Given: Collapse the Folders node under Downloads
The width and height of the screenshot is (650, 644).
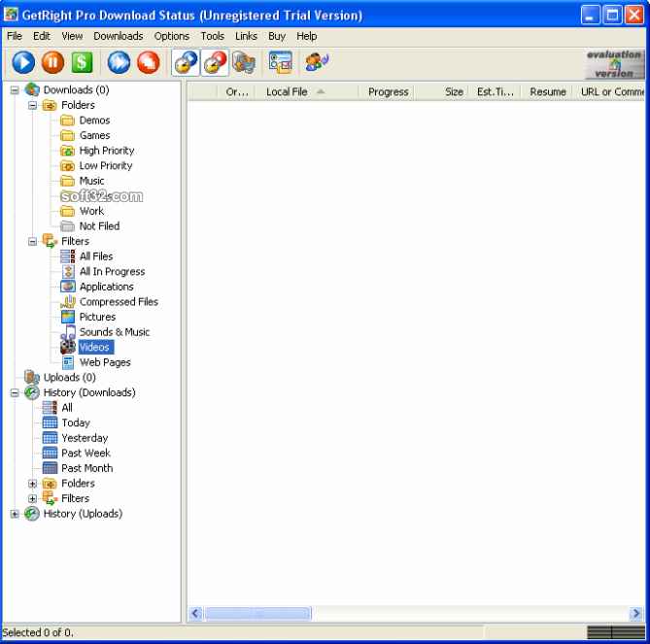Looking at the screenshot, I should tap(32, 105).
